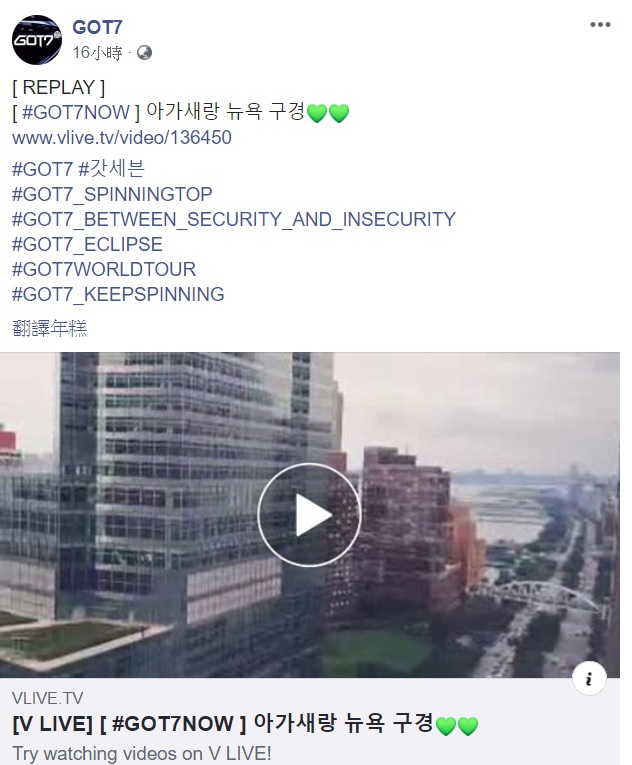This screenshot has height=765, width=632.
Task: Open the #GOT7NOW hashtag in post text
Action: point(76,112)
